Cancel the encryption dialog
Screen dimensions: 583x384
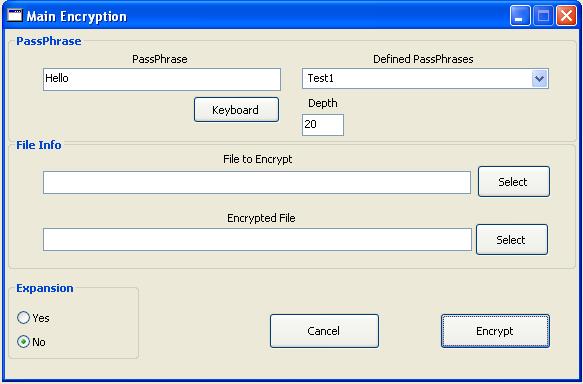click(324, 331)
